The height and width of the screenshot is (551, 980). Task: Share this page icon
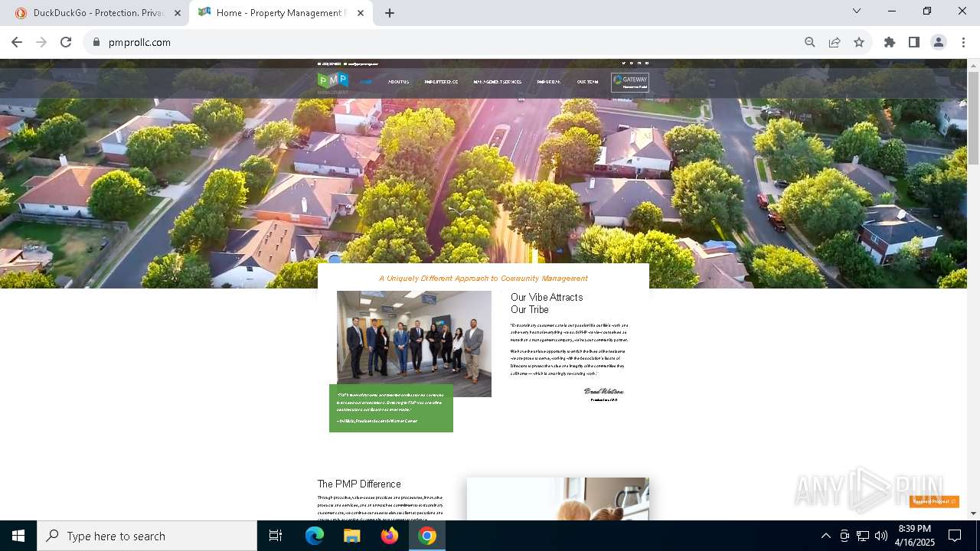click(835, 42)
